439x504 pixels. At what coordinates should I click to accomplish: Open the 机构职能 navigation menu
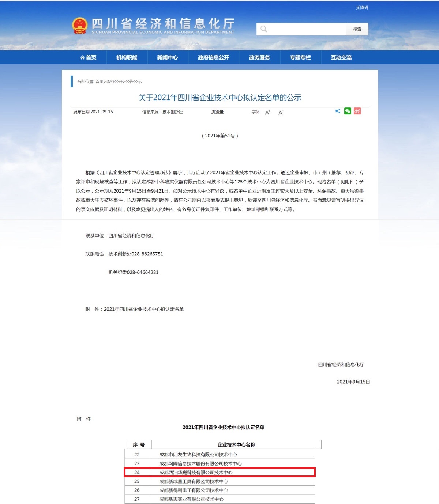(127, 57)
